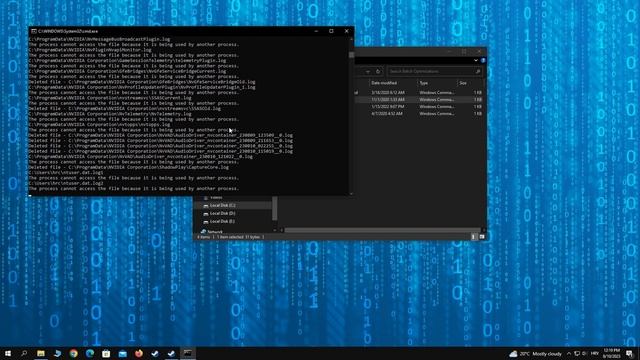The height and width of the screenshot is (360, 640).
Task: Open volume control tray icon
Action: tap(584, 354)
